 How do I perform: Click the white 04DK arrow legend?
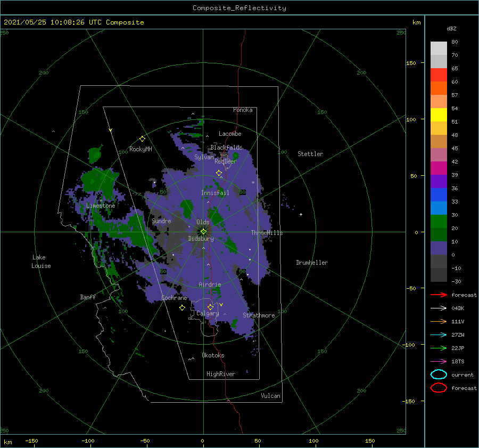(x=439, y=308)
